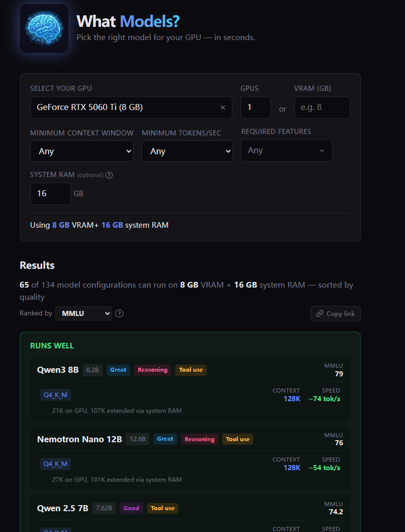Click the RUNS WELL section heading

[x=52, y=346]
